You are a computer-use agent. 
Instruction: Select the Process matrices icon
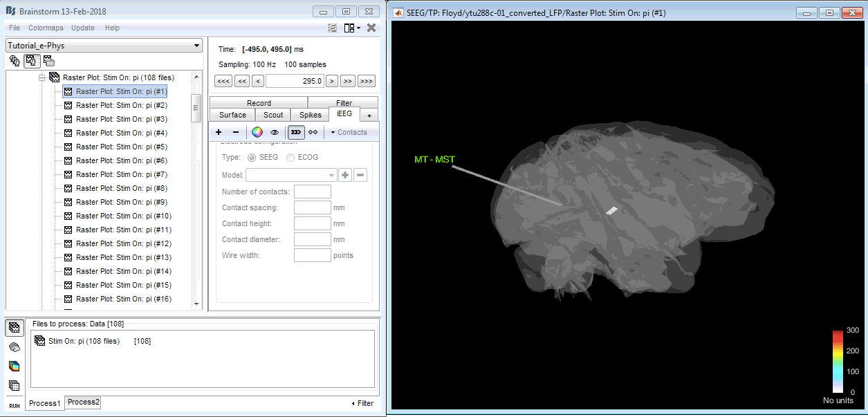click(15, 385)
